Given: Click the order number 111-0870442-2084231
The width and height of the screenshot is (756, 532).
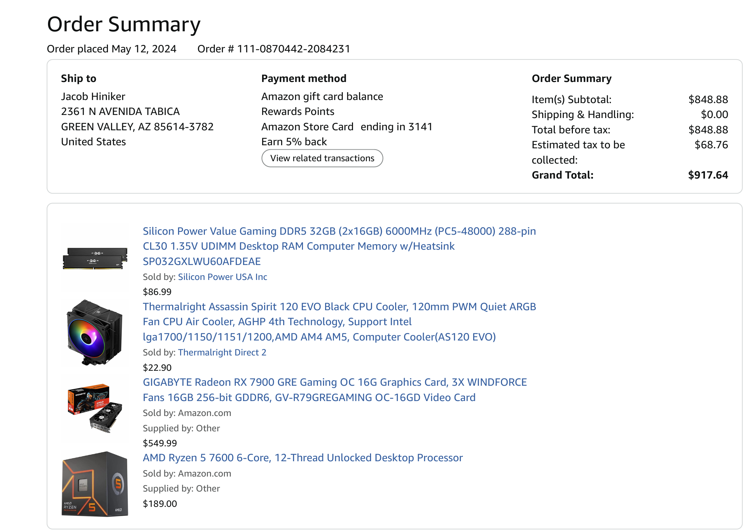Looking at the screenshot, I should pos(293,49).
